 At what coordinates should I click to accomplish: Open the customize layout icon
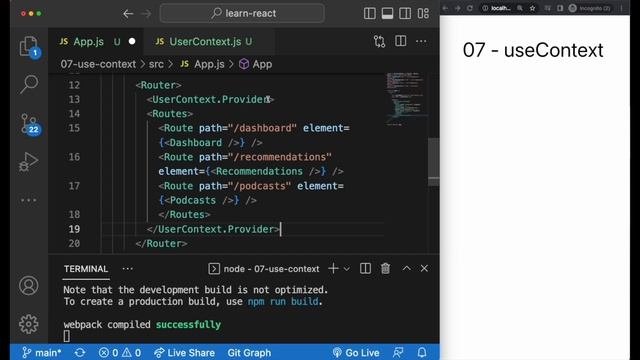click(423, 13)
